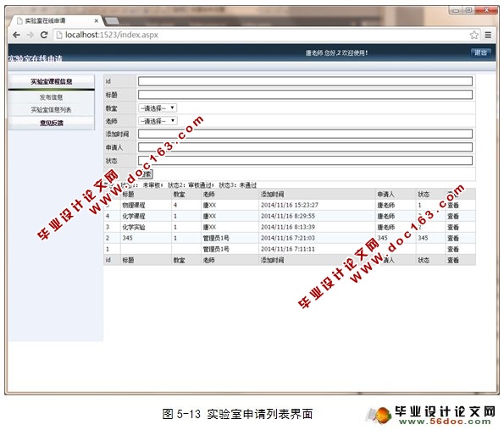
Task: Bookmark page with the star icon
Action: click(474, 35)
